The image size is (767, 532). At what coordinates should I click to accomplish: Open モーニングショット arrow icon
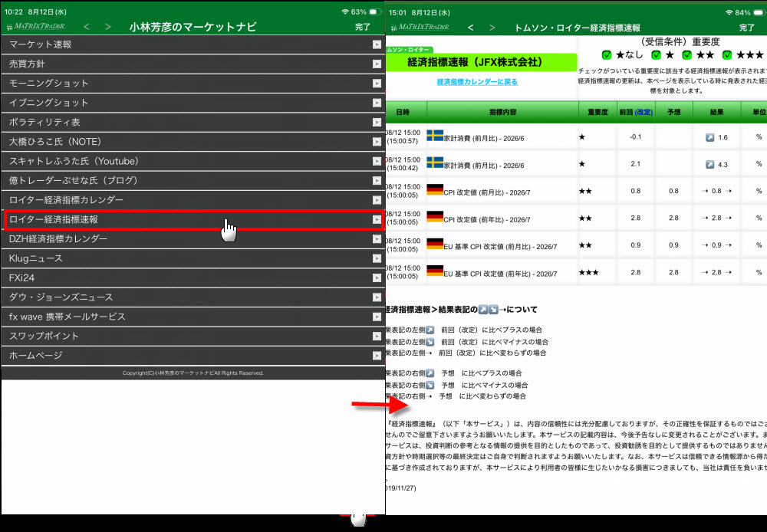(x=377, y=84)
